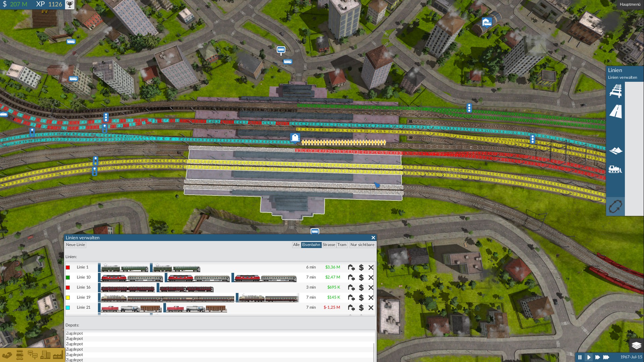
Task: Create a Neue Linie
Action: click(75, 245)
